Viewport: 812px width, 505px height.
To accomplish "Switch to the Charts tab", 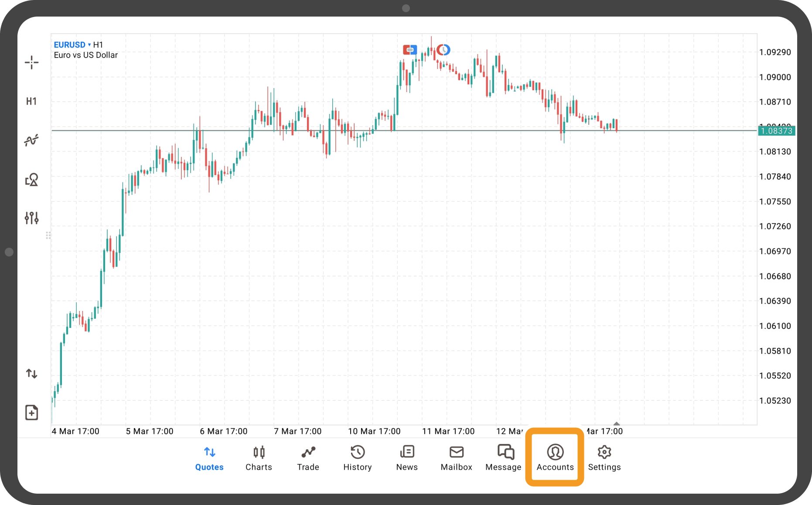I will tap(259, 458).
